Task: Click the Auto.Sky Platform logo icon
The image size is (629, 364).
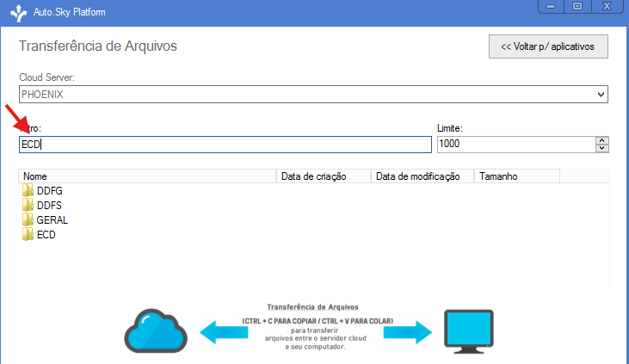Action: (18, 13)
